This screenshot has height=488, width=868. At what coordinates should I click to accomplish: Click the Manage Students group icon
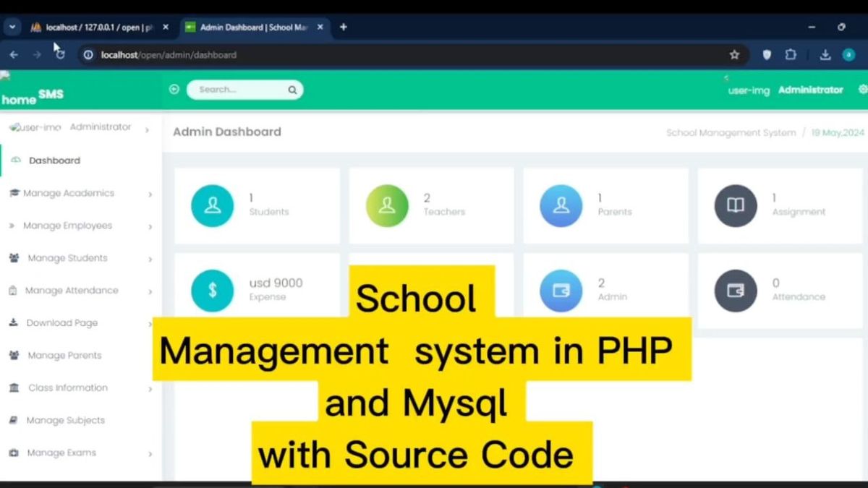pyautogui.click(x=15, y=258)
